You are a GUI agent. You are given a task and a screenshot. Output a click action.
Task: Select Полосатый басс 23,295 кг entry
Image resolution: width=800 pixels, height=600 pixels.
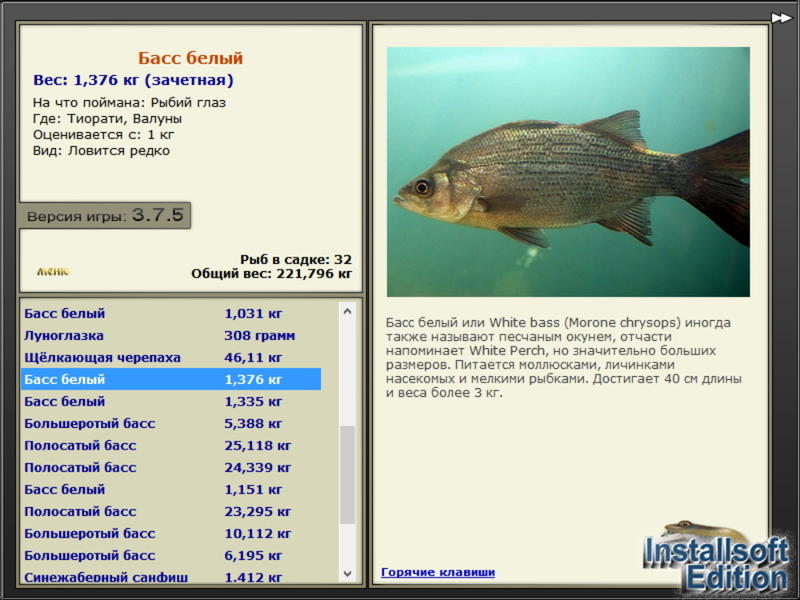pos(171,511)
